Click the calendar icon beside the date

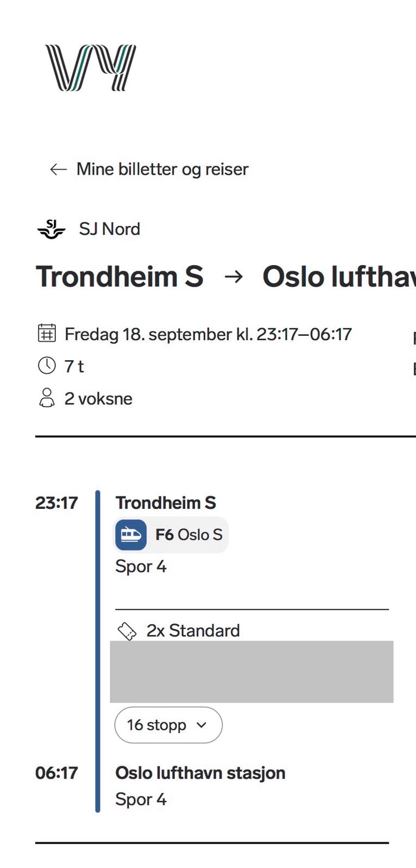pos(47,333)
